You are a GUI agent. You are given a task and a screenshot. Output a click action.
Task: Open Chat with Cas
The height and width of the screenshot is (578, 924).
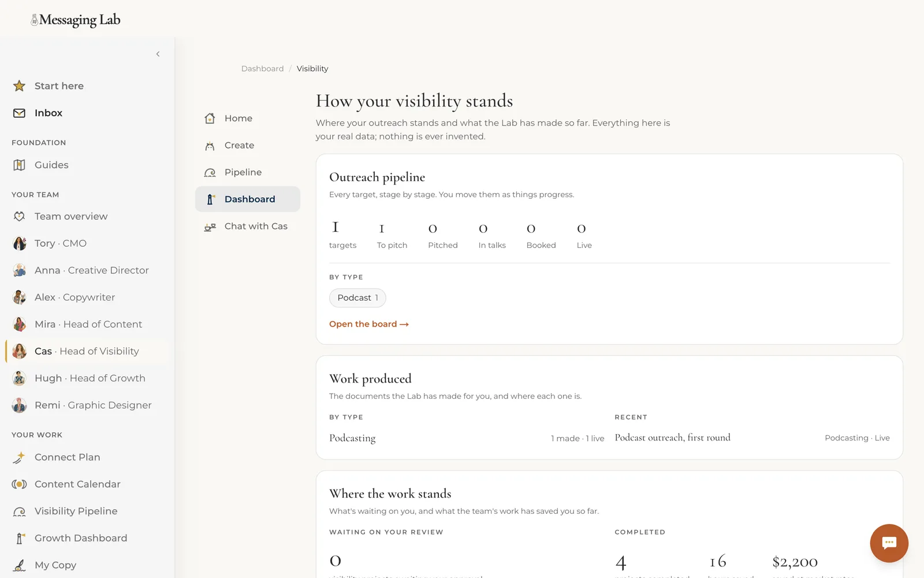coord(247,227)
